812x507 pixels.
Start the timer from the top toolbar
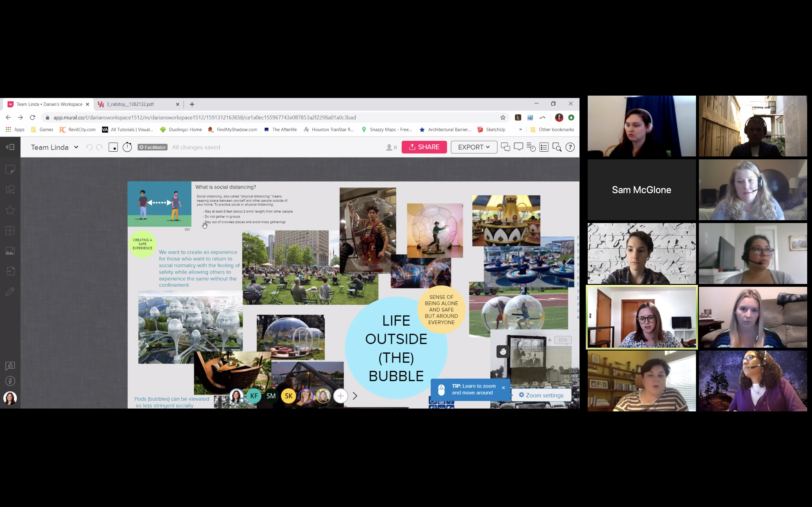pos(127,147)
